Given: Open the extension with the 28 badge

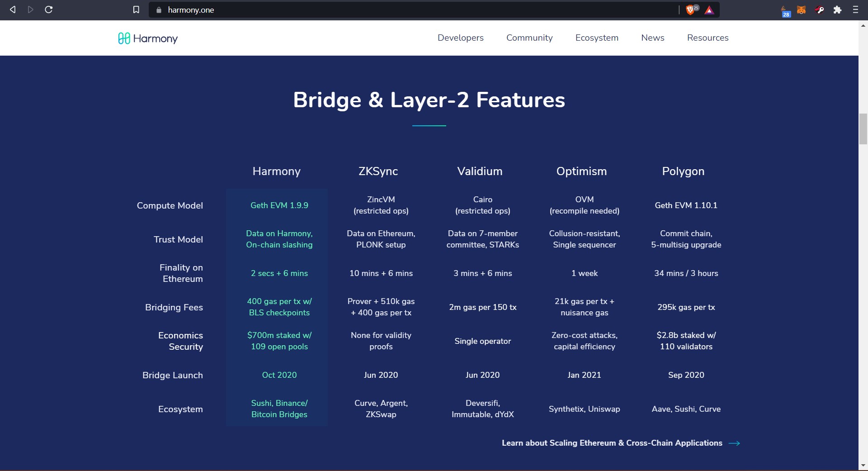Looking at the screenshot, I should (x=786, y=11).
